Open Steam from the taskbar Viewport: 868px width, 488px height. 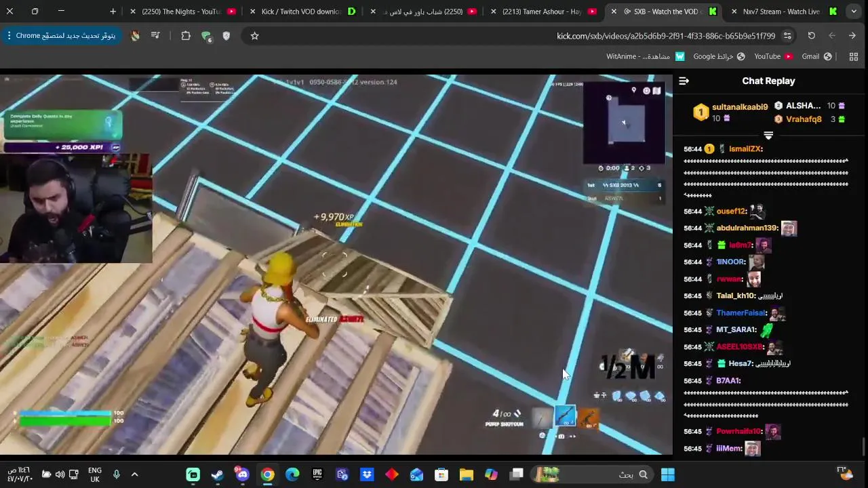coord(217,474)
